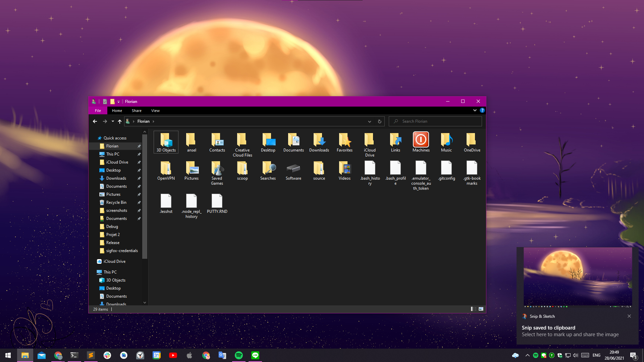Open the Machines folder icon
The width and height of the screenshot is (644, 362).
pyautogui.click(x=421, y=140)
